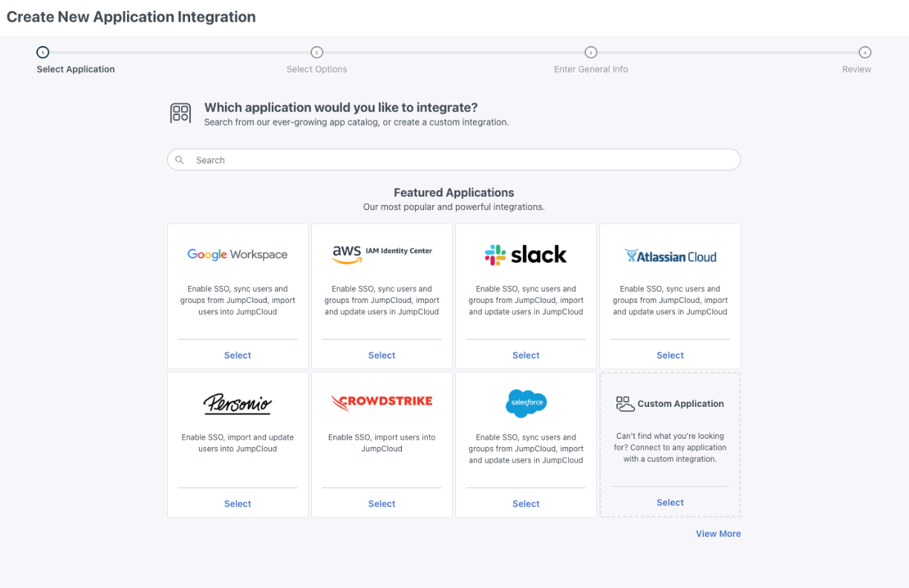Select the Google Workspace integration
This screenshot has width=909, height=588.
point(238,356)
